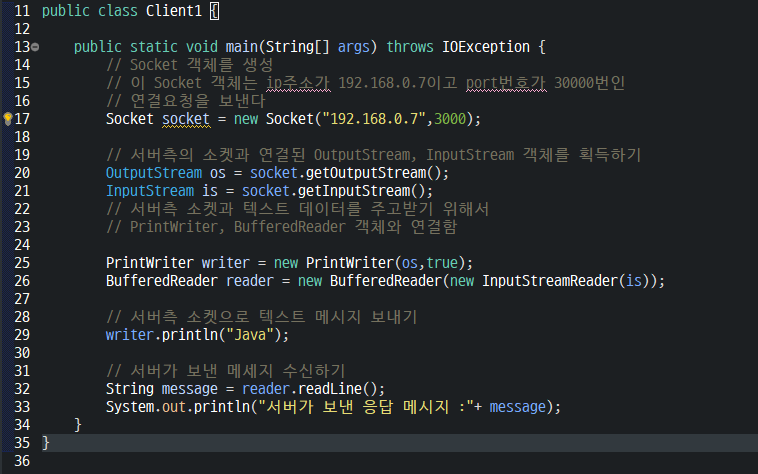Screen dimensions: 758x474
Task: Click getInputStream() on line 21
Action: (x=361, y=191)
